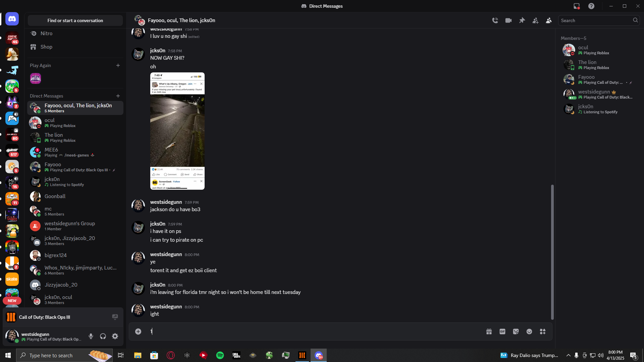Hide the member list panel
Viewport: 644px width, 362px height.
pyautogui.click(x=549, y=20)
